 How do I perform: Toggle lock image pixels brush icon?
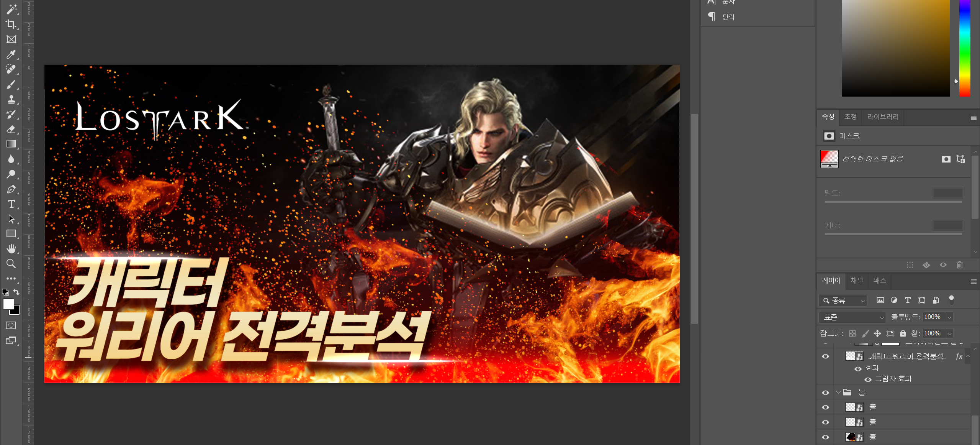pos(865,333)
